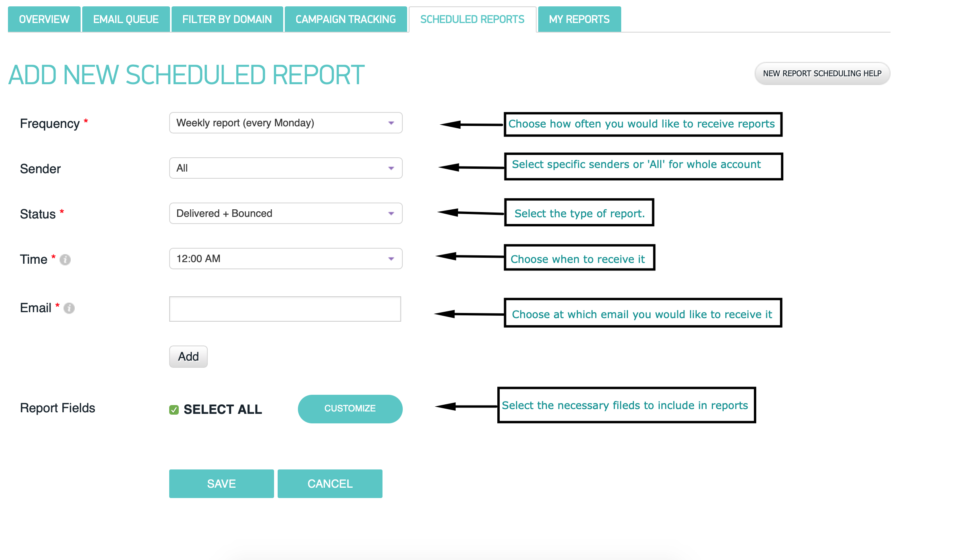Select the Campaign Tracking tab

(346, 19)
